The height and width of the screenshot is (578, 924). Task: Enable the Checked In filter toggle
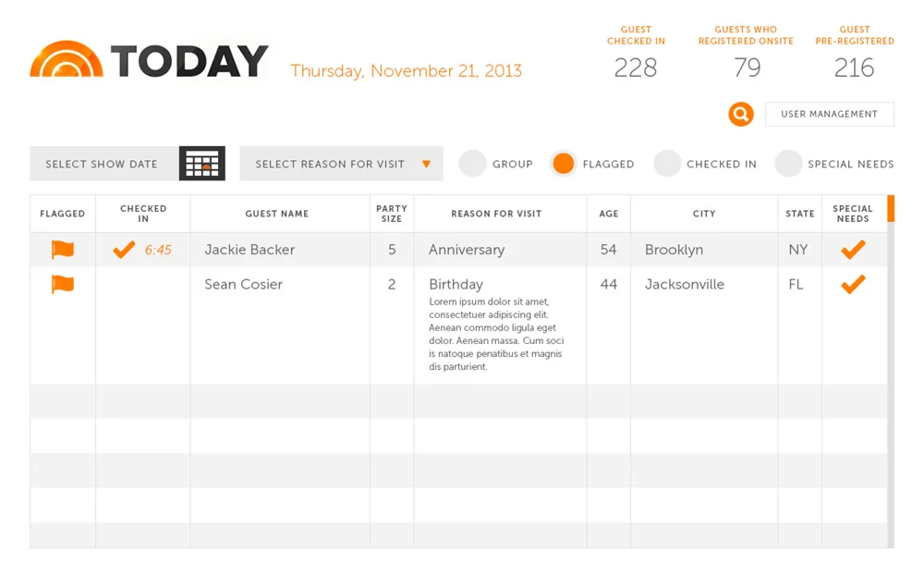tap(667, 164)
